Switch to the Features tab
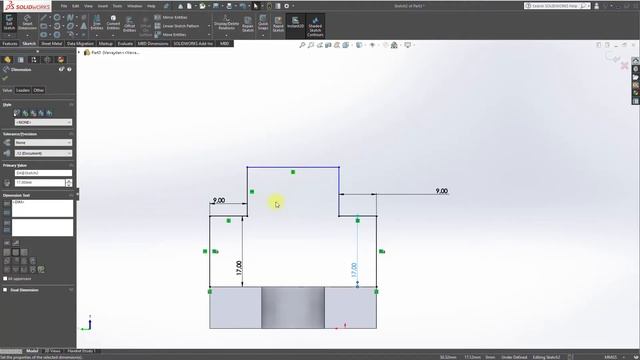Screen dimensions: 640x360 pos(10,43)
